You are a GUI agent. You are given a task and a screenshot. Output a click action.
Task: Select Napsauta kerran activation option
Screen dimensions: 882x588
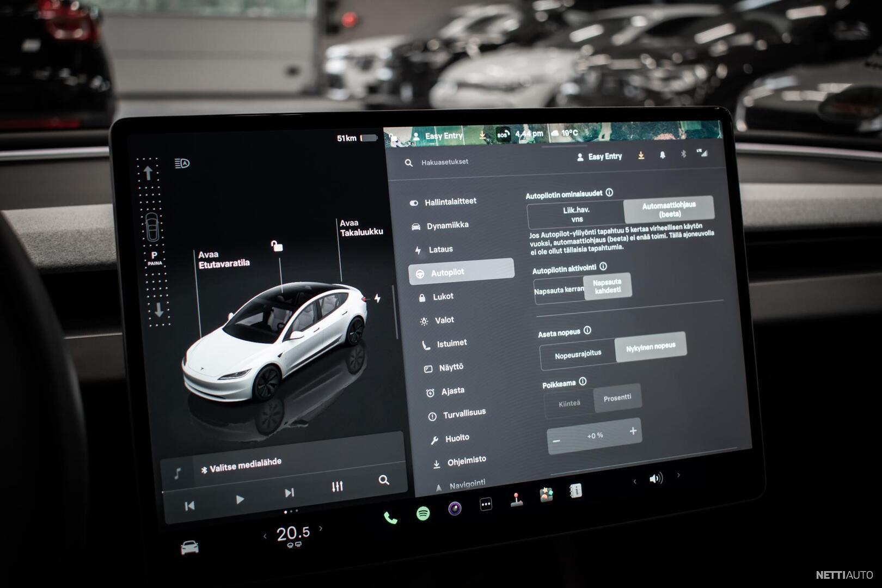[x=559, y=291]
